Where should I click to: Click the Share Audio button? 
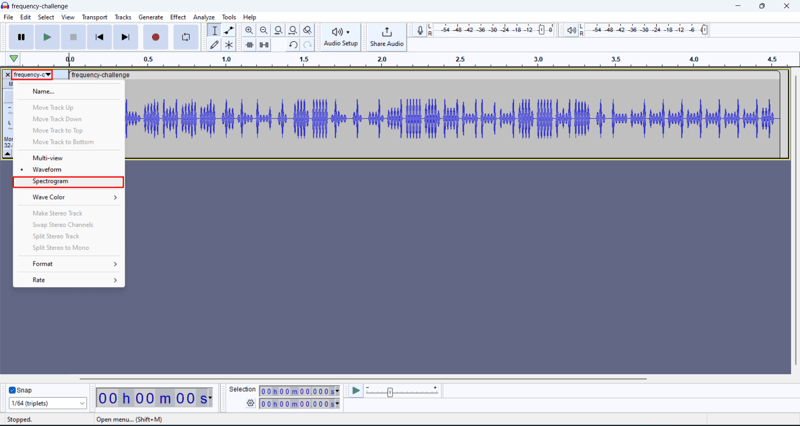point(387,37)
